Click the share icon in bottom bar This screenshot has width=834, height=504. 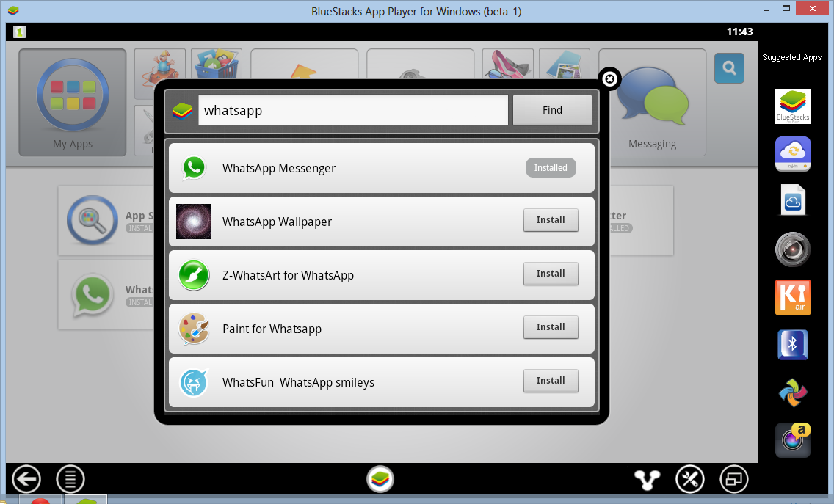[x=648, y=480]
